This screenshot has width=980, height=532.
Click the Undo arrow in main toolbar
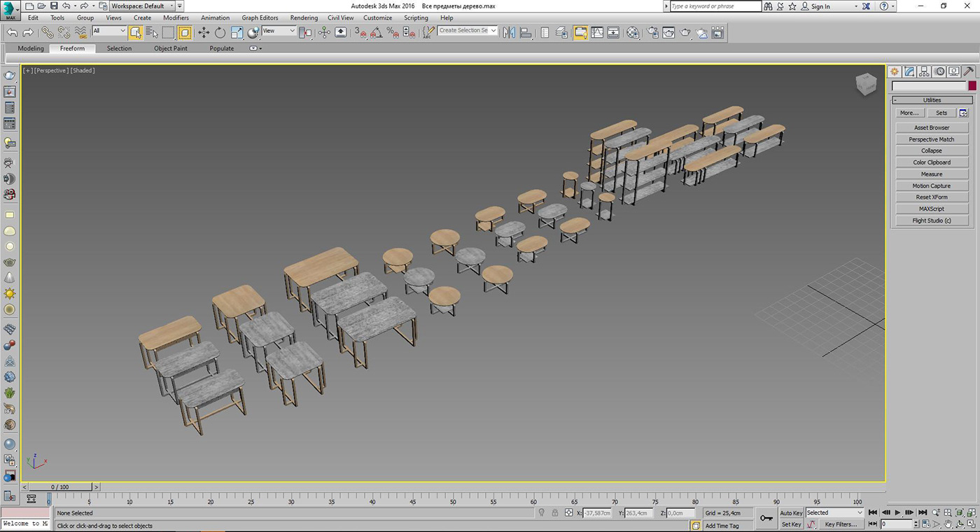pos(12,32)
